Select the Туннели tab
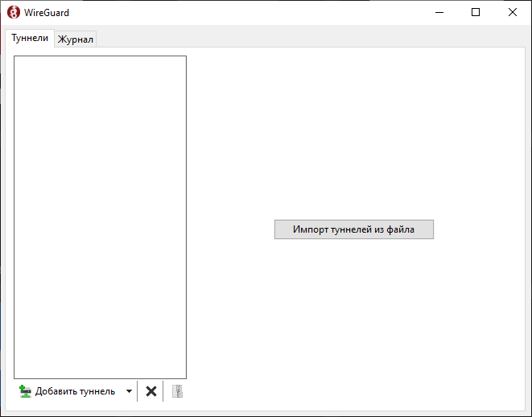This screenshot has width=532, height=417. [30, 38]
